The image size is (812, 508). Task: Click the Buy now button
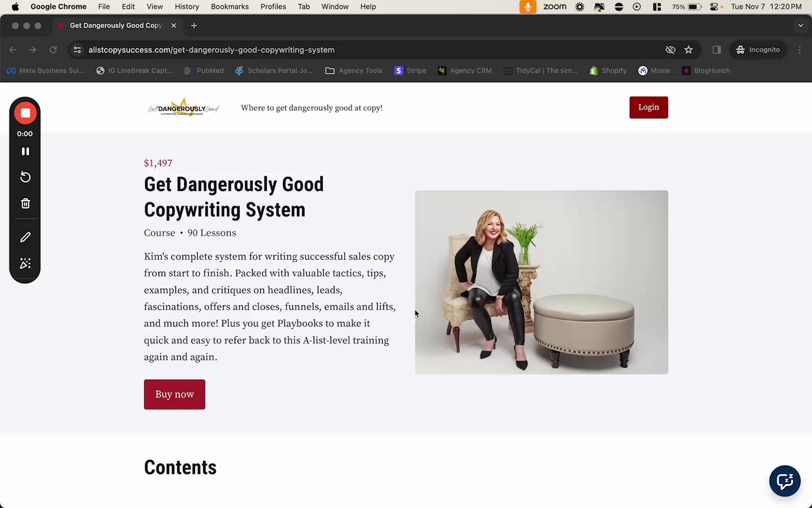(x=174, y=394)
